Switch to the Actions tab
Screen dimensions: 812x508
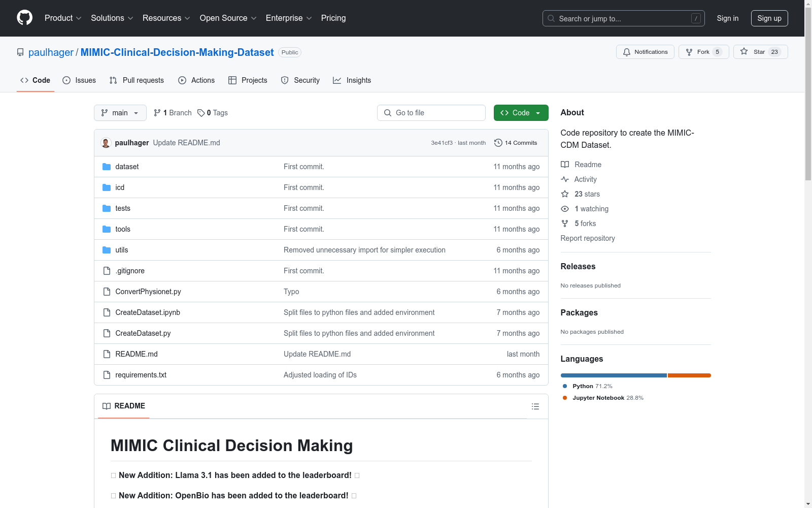(196, 80)
